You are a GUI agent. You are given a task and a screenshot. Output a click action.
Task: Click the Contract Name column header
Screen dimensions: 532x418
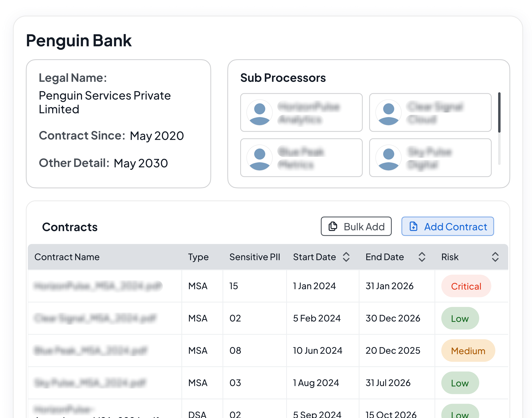tap(67, 257)
